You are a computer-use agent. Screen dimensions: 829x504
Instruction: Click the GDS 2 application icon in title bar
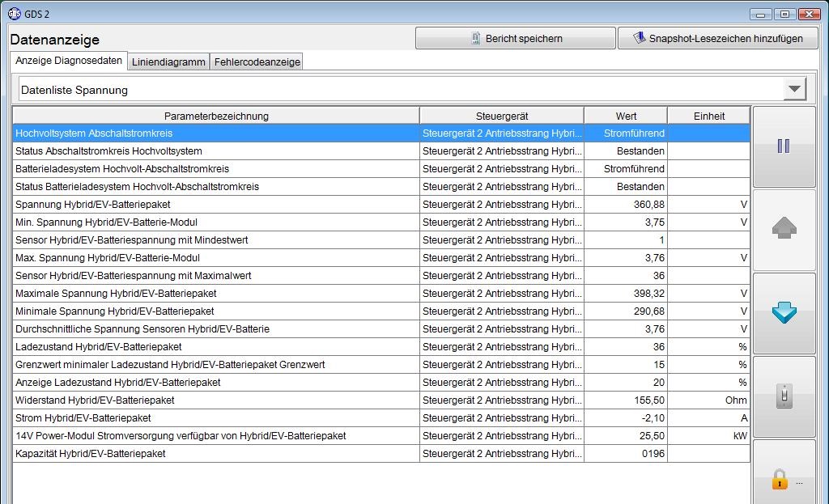click(14, 14)
